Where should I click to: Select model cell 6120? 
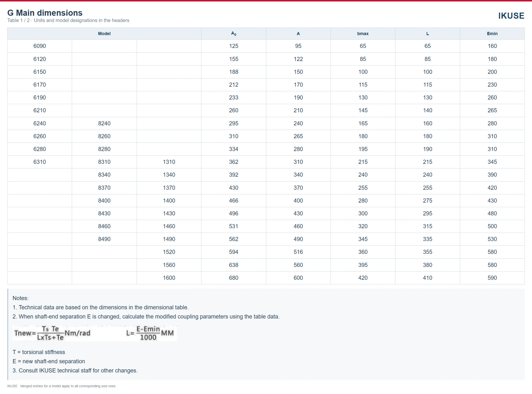pyautogui.click(x=40, y=59)
